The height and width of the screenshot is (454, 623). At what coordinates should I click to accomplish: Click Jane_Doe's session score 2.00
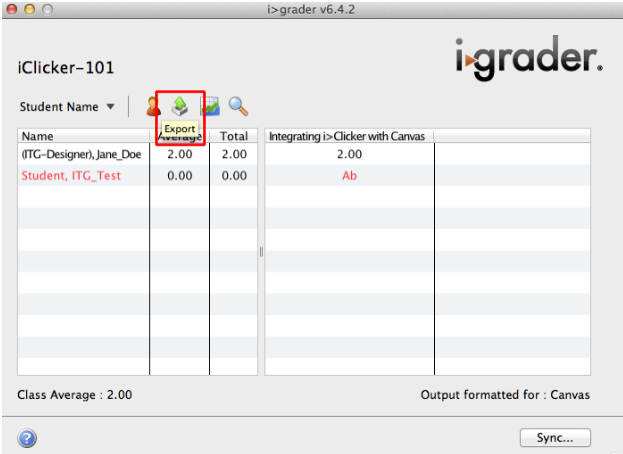pos(350,154)
